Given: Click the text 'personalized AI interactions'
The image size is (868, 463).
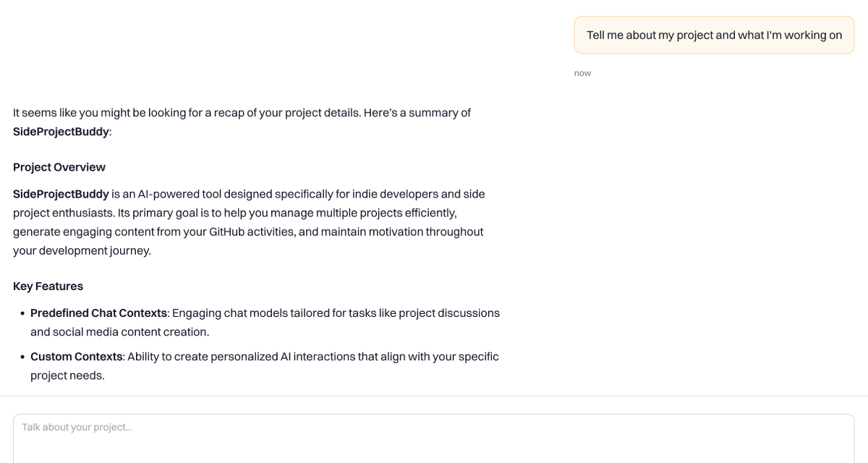Looking at the screenshot, I should [x=264, y=357].
